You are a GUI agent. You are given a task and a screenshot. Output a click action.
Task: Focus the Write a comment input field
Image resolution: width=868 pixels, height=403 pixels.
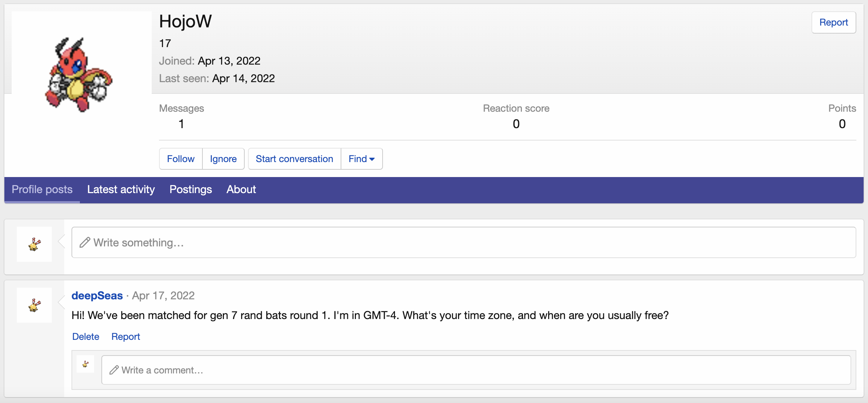[474, 370]
